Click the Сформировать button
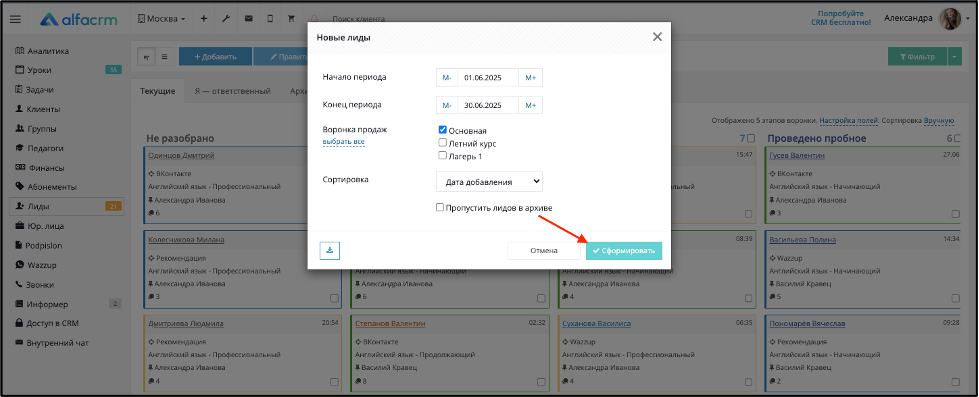Screen dimensions: 979x397 (624, 250)
